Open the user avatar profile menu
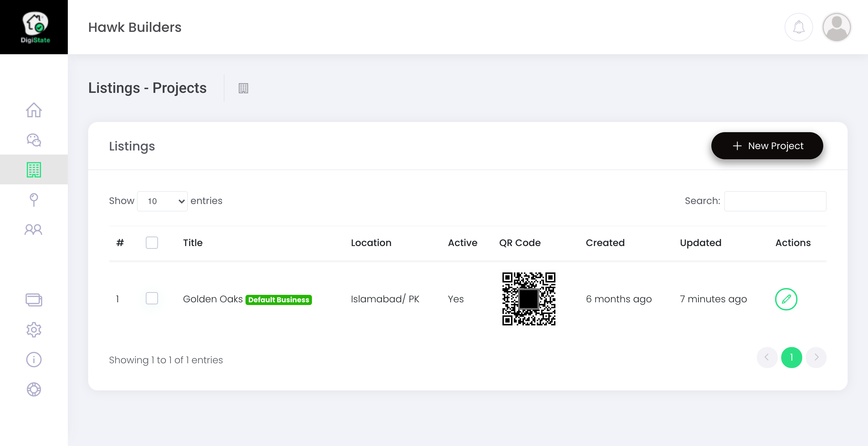 (x=836, y=27)
